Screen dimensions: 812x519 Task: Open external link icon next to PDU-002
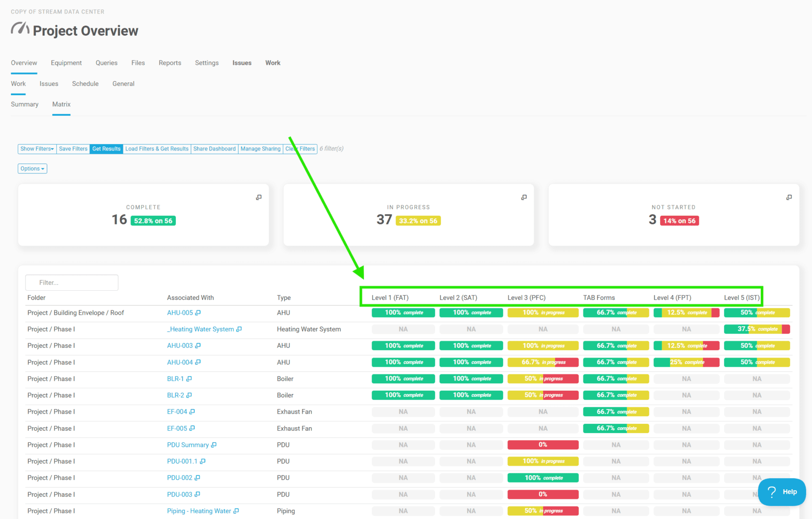coord(197,478)
